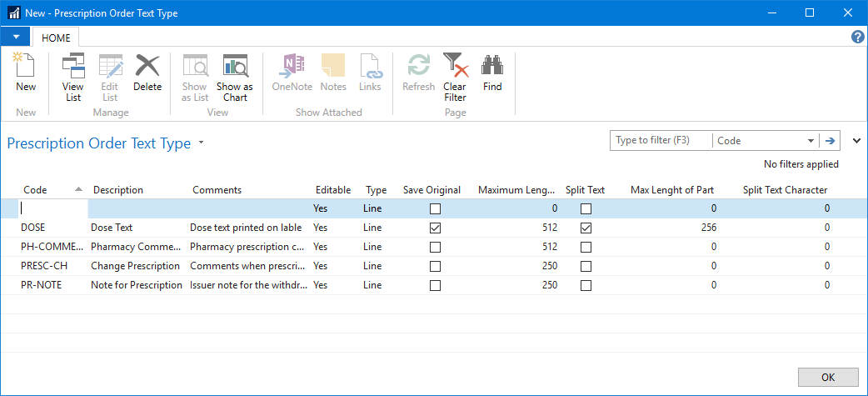
Task: Uncheck Save Original for DOSE row
Action: pyautogui.click(x=435, y=228)
